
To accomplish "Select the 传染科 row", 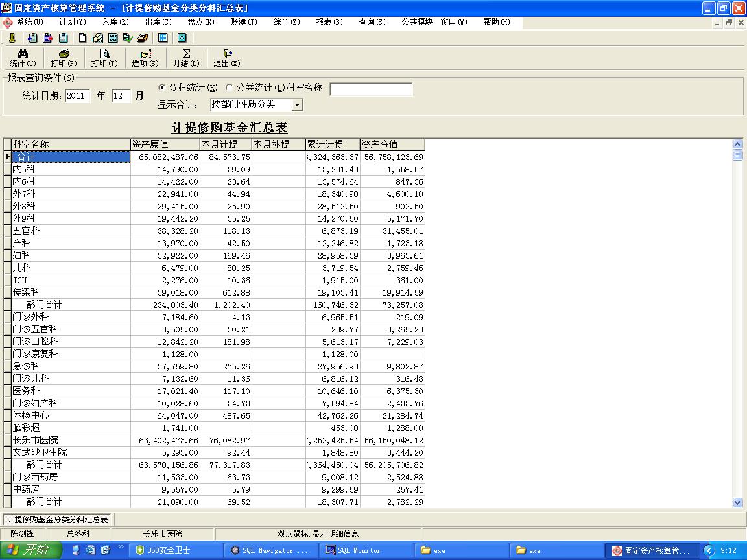I will click(218, 292).
